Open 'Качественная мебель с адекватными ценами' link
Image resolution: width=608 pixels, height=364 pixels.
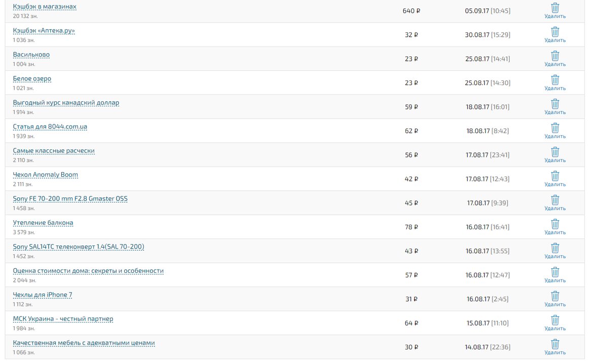pyautogui.click(x=84, y=343)
